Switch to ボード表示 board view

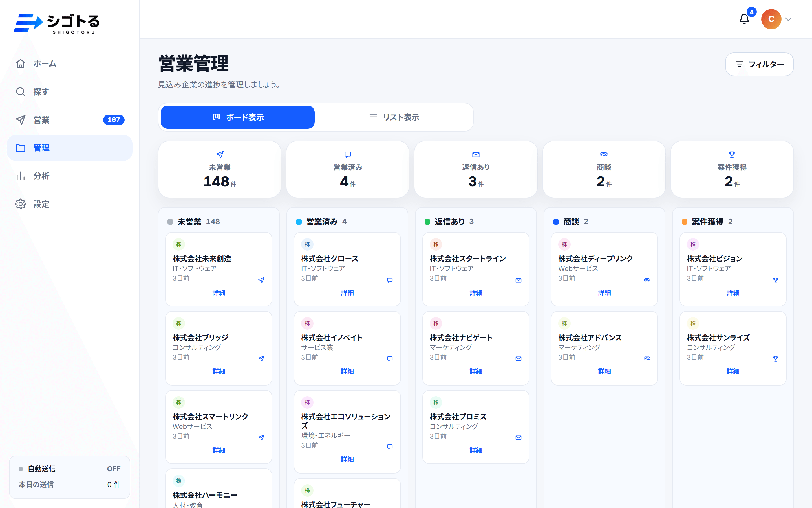(x=238, y=117)
